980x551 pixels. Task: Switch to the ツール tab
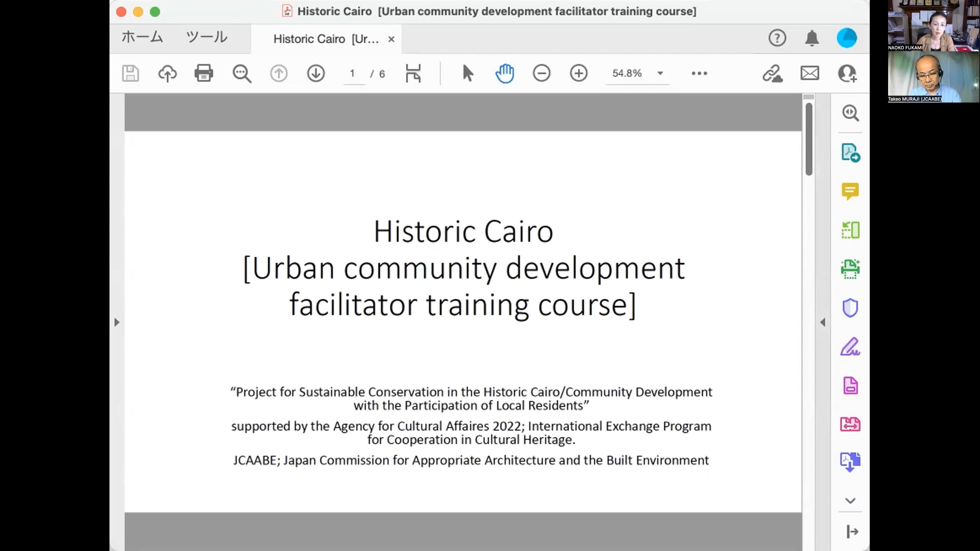coord(207,38)
